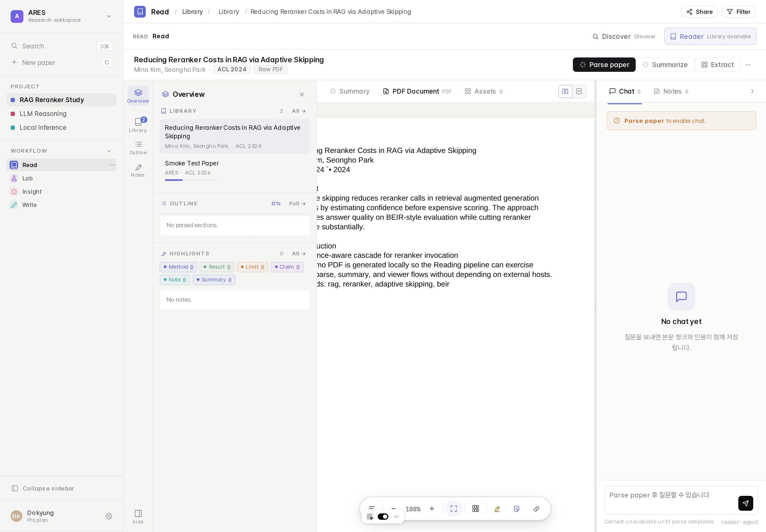Open the Write workflow

click(x=61, y=205)
